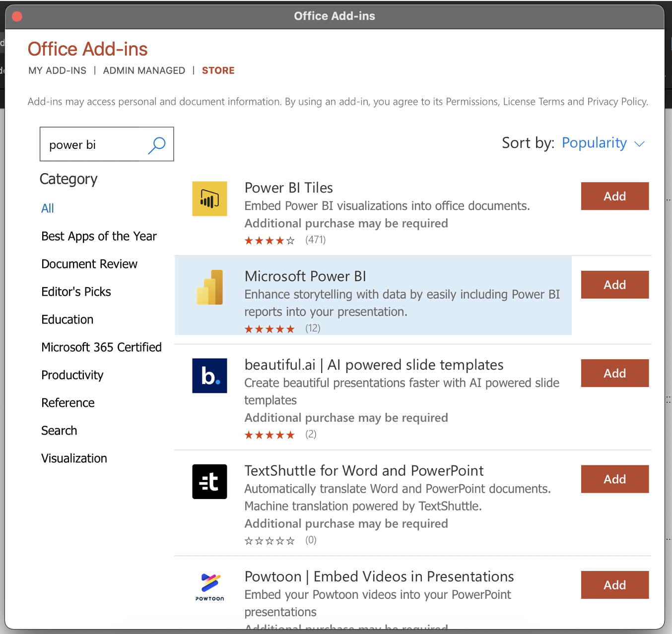The width and height of the screenshot is (672, 634).
Task: Filter by Document Review category
Action: click(89, 264)
